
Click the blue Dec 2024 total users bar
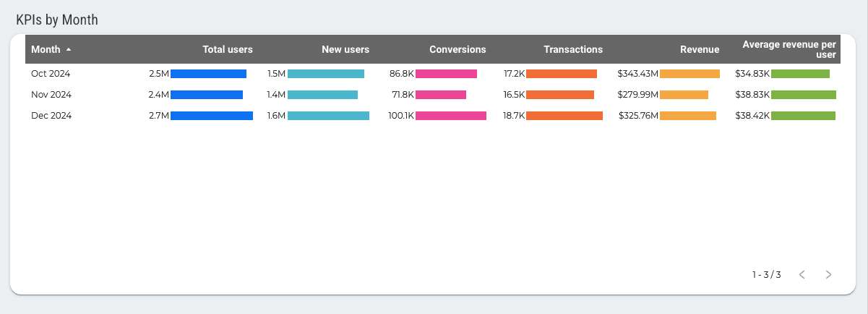coord(212,116)
